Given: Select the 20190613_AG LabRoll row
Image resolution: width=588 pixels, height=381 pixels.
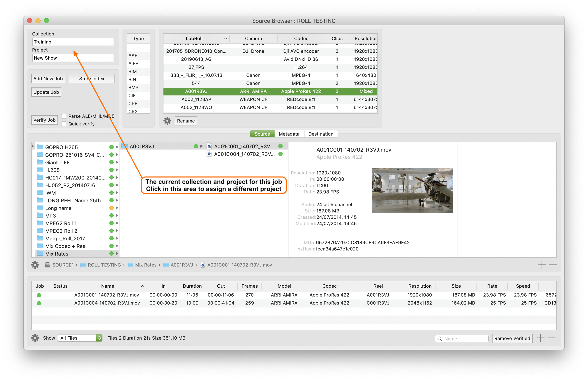Looking at the screenshot, I should (270, 59).
